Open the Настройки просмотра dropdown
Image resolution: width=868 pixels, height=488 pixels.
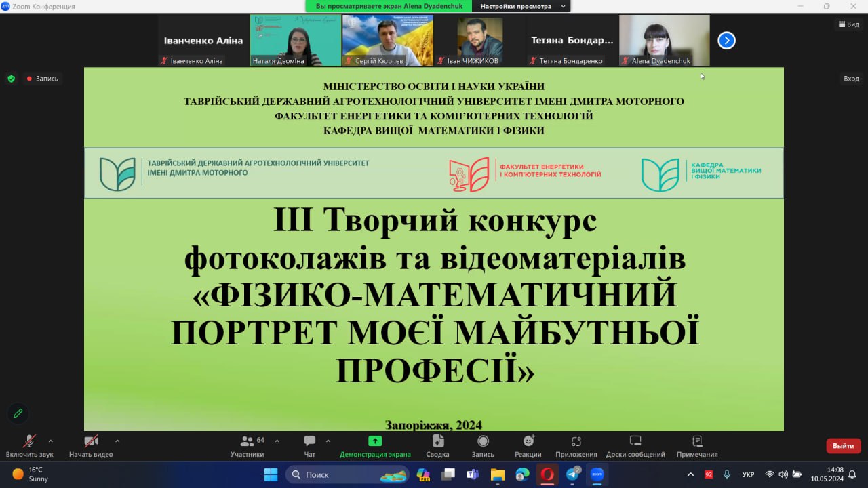521,6
